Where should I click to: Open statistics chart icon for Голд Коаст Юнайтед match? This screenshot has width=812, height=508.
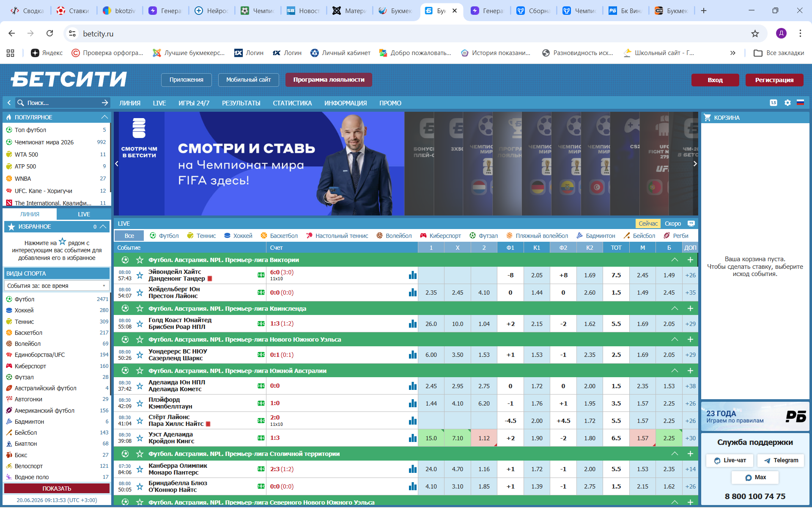413,324
